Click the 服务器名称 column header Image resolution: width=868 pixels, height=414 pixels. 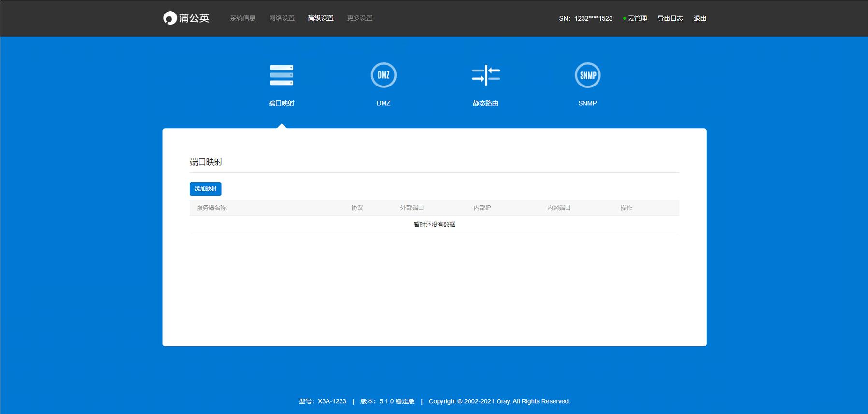tap(212, 208)
